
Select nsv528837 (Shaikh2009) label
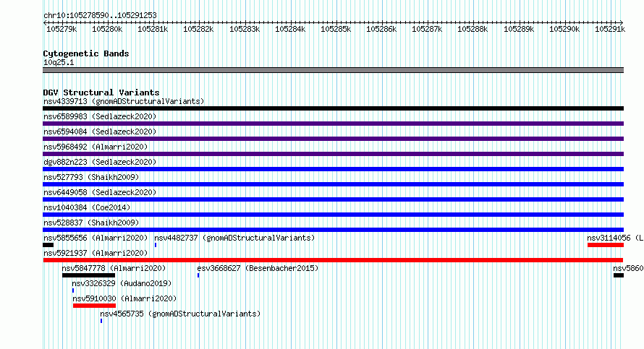coord(91,223)
